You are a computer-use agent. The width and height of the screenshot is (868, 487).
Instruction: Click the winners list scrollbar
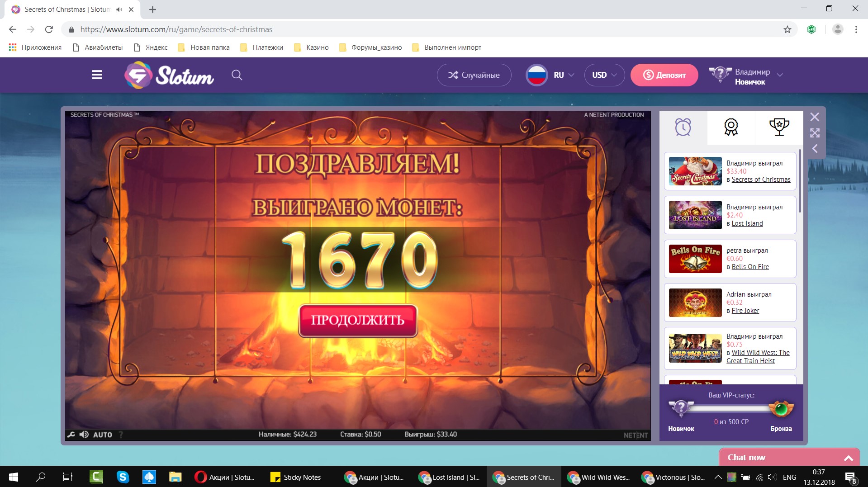tap(800, 181)
